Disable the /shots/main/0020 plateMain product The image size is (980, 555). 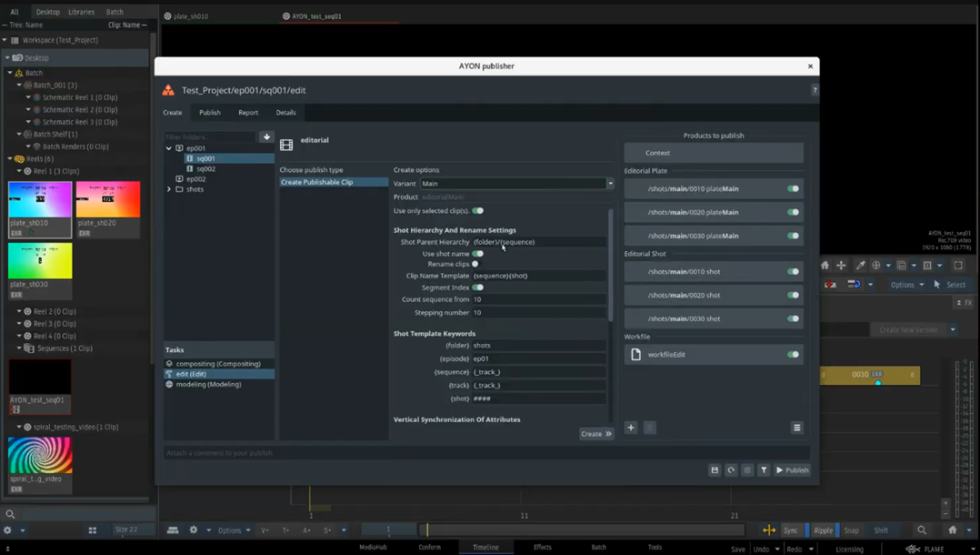793,212
